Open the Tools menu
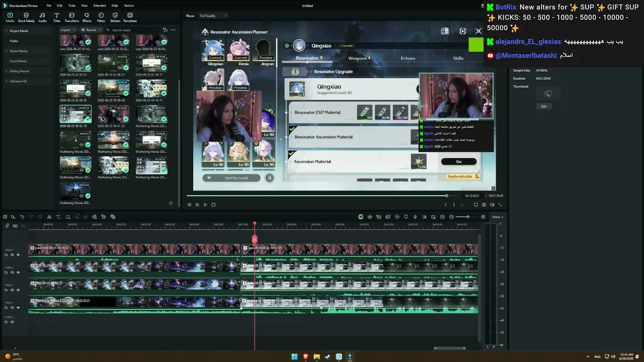 72,6
